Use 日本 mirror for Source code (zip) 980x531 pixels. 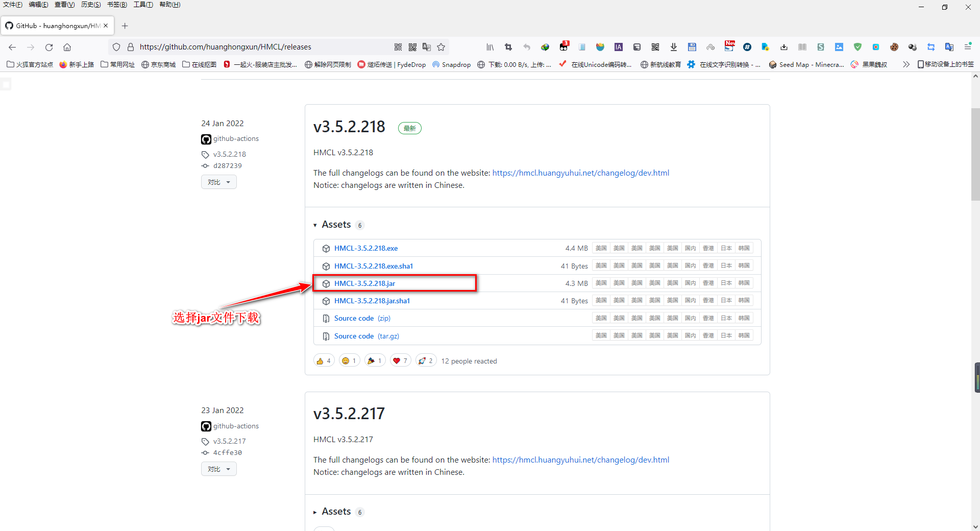726,318
